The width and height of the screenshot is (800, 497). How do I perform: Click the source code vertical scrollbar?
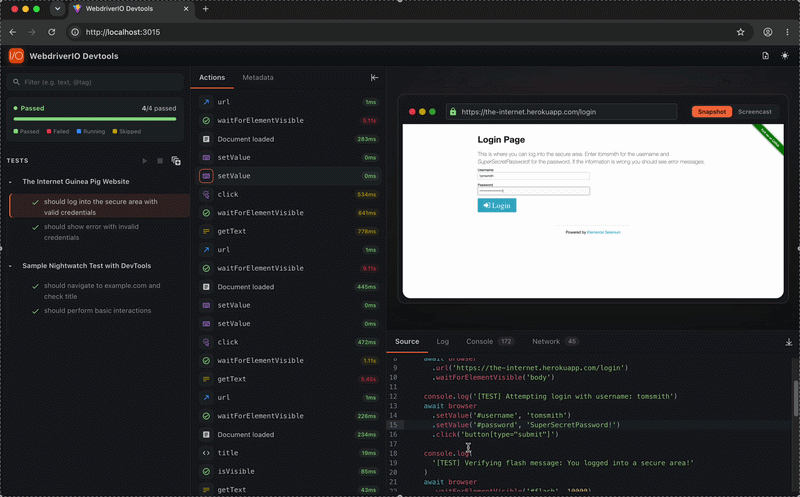point(796,398)
